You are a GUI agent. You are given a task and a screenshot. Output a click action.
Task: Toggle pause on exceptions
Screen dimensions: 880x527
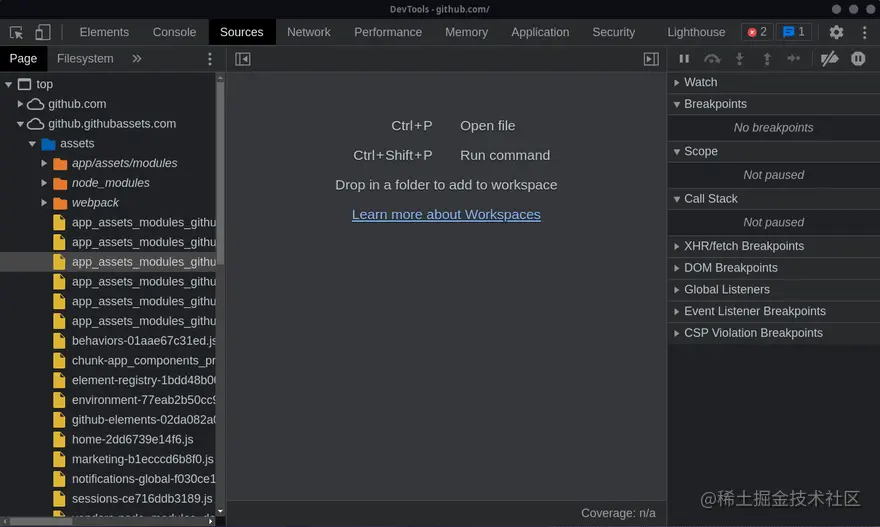click(858, 58)
